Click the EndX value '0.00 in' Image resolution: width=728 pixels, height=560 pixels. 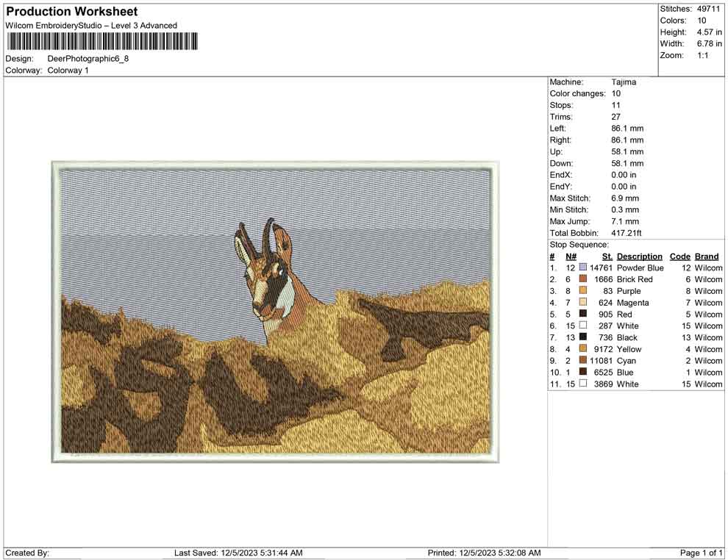(x=624, y=175)
